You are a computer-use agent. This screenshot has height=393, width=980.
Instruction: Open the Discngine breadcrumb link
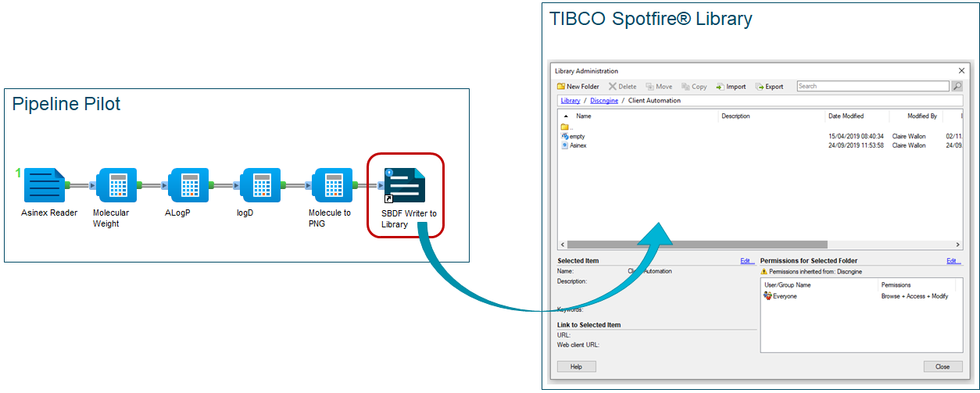[603, 101]
